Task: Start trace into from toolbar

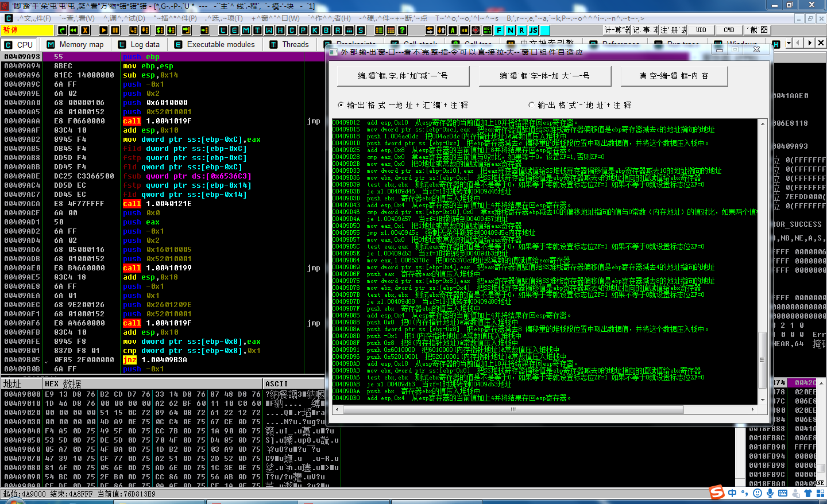Action: click(159, 30)
